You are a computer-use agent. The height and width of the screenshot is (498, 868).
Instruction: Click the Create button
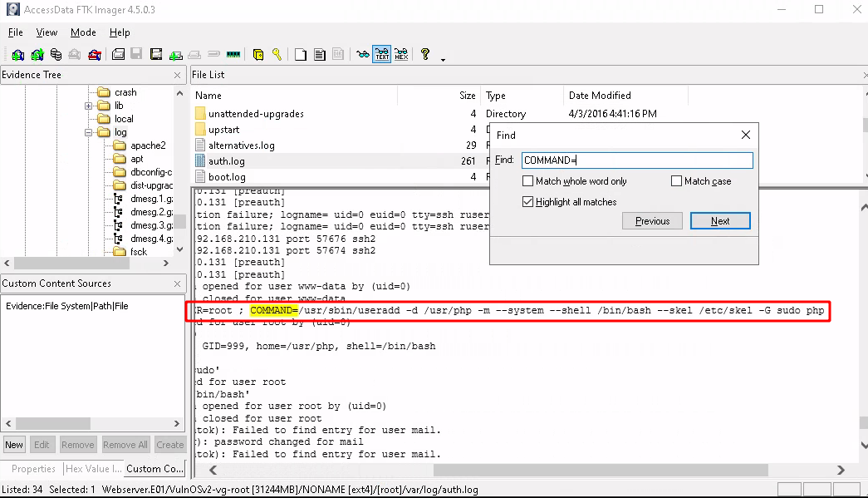[169, 445]
